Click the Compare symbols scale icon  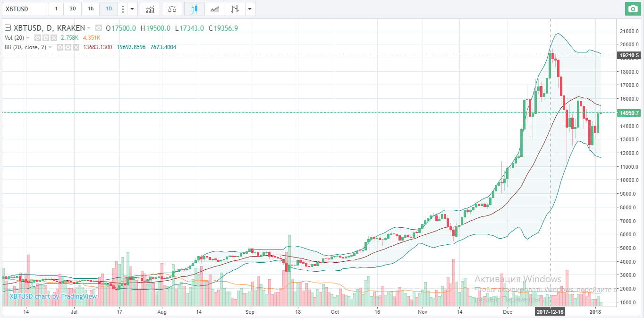pos(172,9)
